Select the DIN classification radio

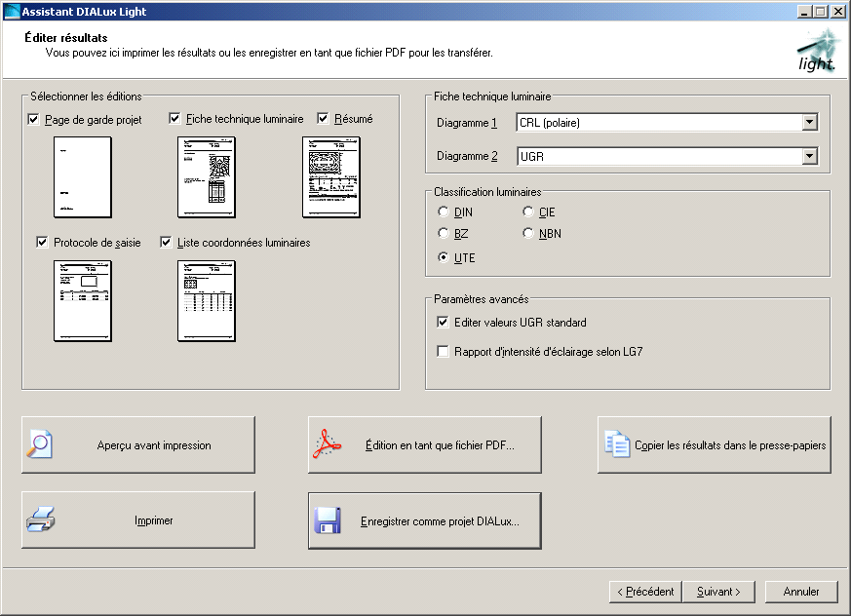(444, 212)
